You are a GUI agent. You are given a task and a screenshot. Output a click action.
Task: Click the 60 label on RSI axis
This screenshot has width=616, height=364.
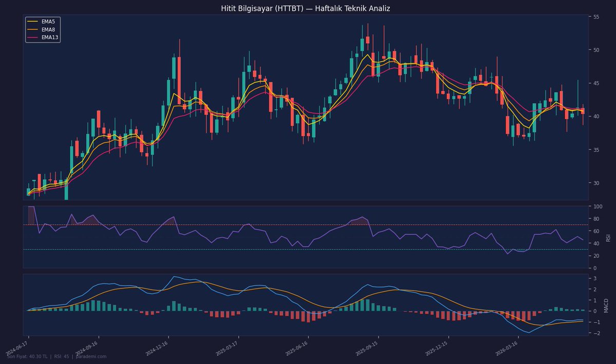click(x=596, y=231)
